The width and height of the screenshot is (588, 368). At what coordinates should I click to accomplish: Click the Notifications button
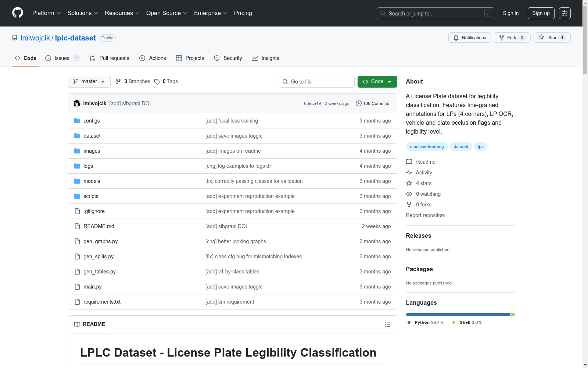tap(470, 38)
